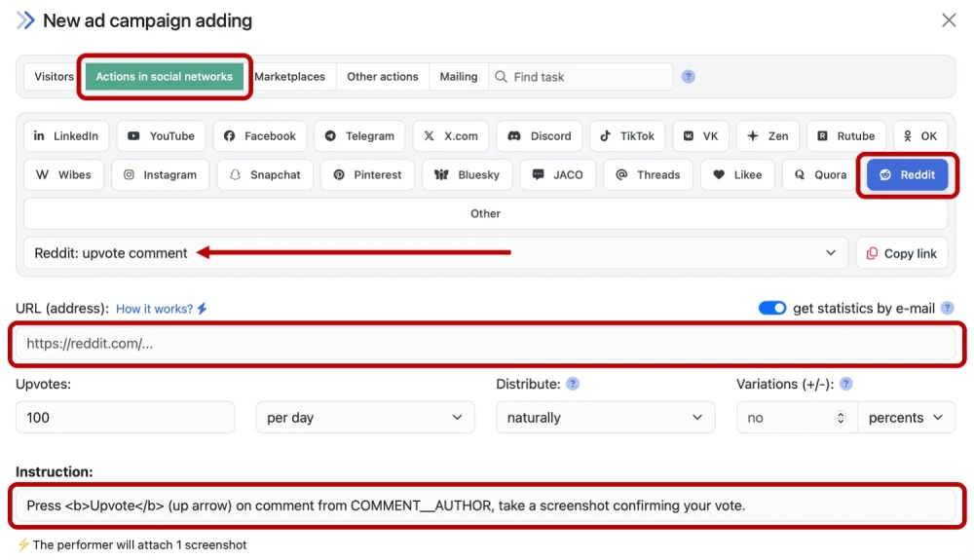Select the Bluesky network button
Image resolution: width=974 pixels, height=560 pixels.
(468, 175)
